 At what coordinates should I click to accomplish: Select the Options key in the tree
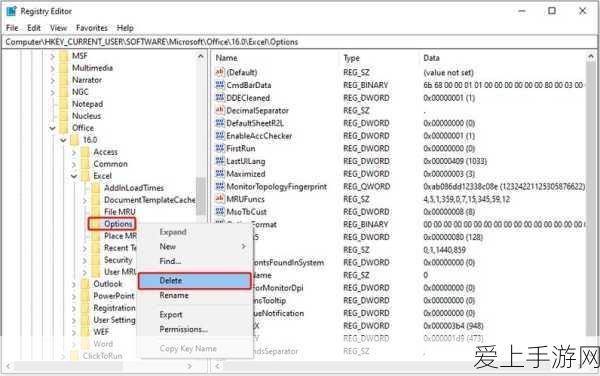point(118,224)
